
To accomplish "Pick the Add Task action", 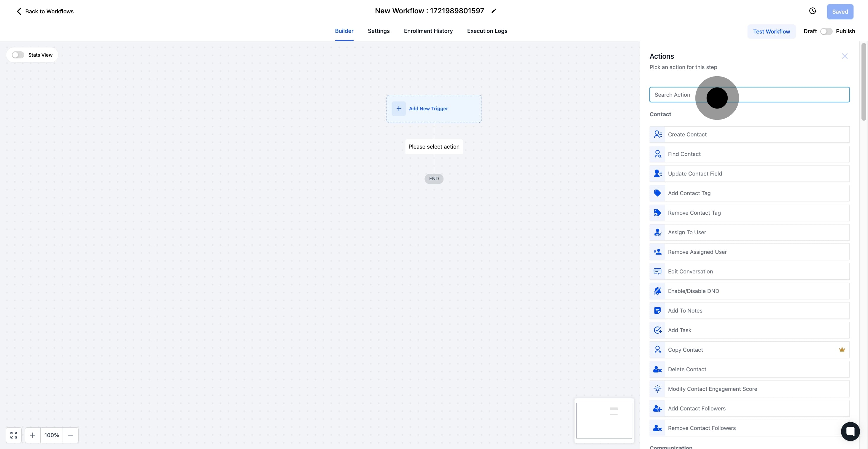I will (x=749, y=330).
